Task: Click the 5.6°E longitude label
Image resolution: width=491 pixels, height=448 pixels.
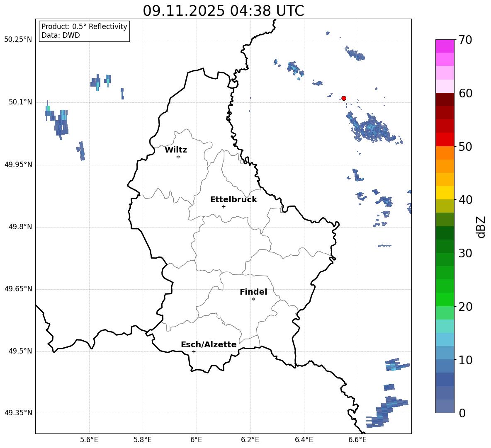Action: (89, 440)
